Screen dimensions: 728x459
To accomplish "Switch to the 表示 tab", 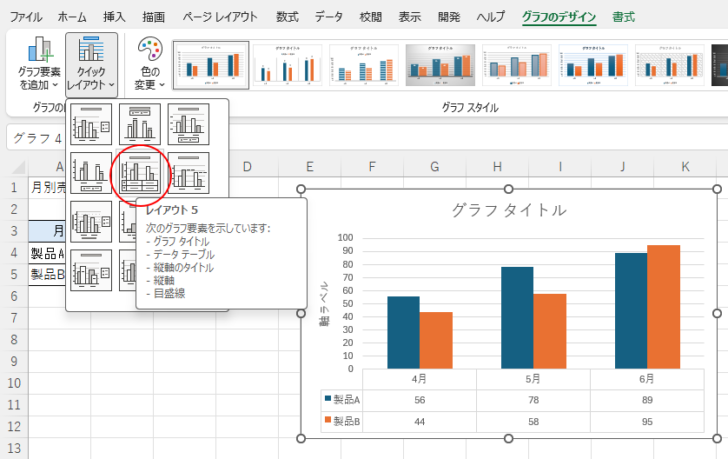I will point(410,17).
